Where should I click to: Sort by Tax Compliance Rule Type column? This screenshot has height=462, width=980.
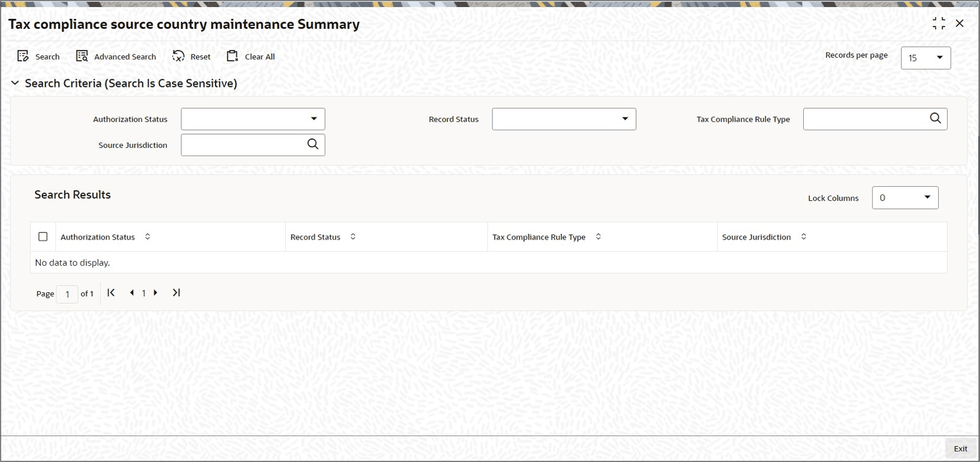(598, 237)
